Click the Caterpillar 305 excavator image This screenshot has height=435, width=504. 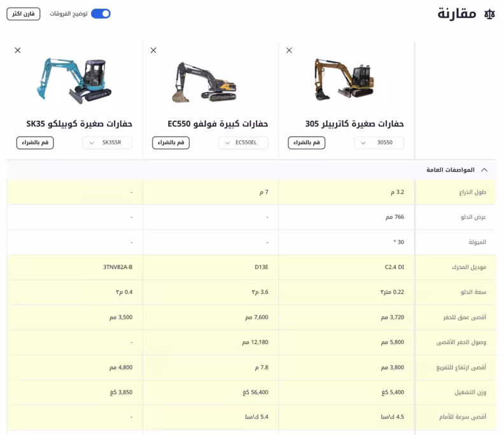[x=344, y=79]
